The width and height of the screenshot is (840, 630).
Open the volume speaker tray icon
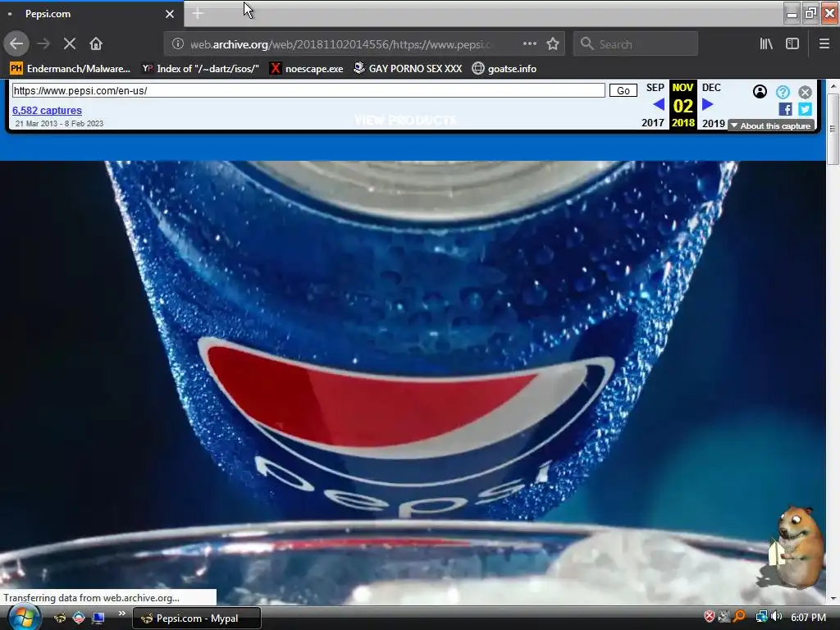pos(776,617)
